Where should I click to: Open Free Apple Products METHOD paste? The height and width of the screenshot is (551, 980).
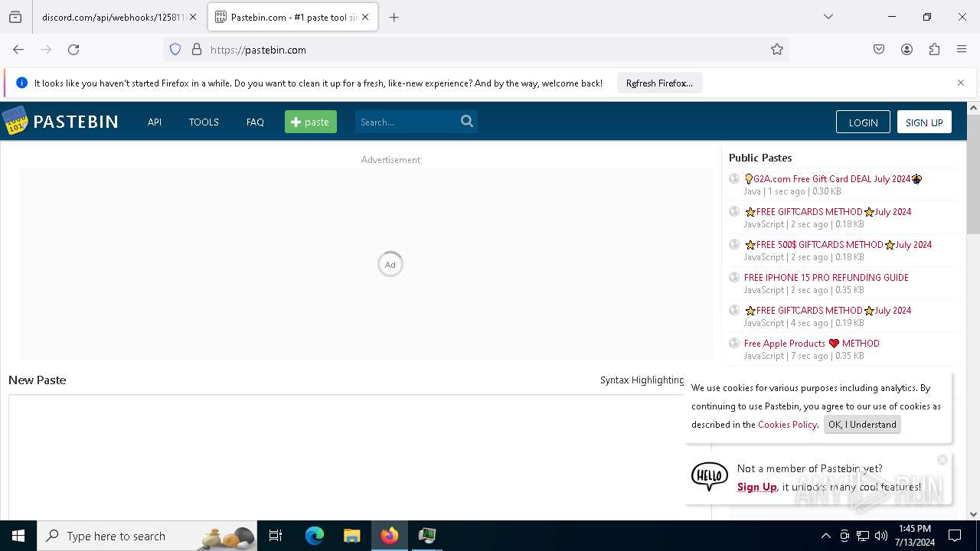pyautogui.click(x=812, y=344)
